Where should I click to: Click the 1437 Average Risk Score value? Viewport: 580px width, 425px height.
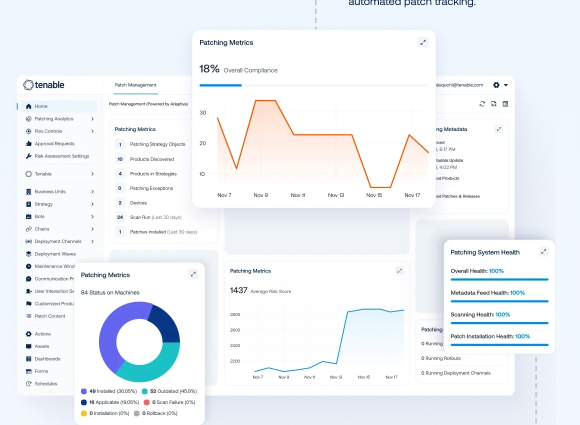239,290
